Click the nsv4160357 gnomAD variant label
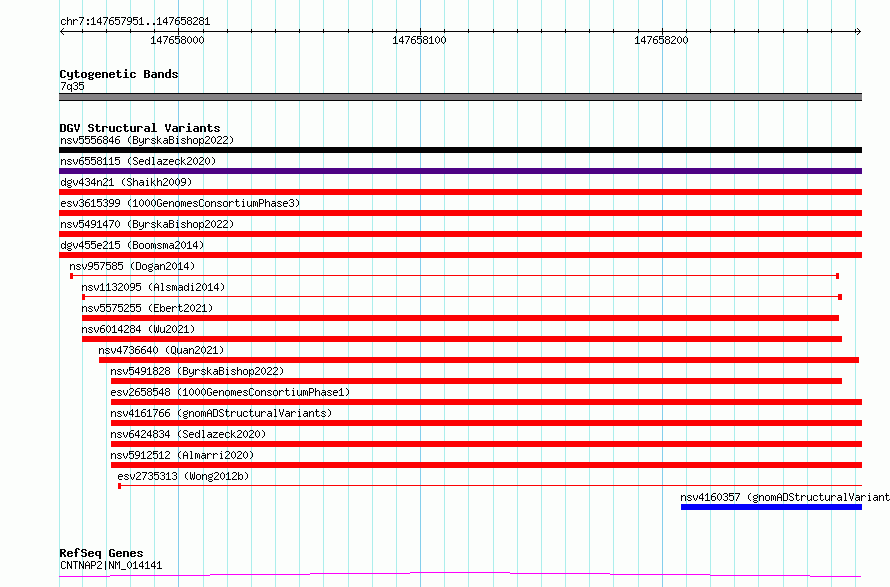Screen dimensions: 890x587 785,497
